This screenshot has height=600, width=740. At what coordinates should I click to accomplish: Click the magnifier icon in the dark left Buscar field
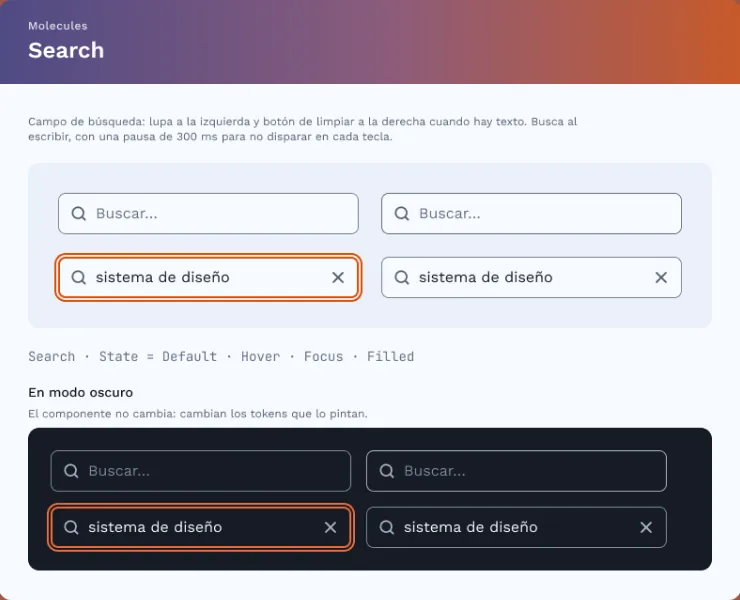pos(71,471)
